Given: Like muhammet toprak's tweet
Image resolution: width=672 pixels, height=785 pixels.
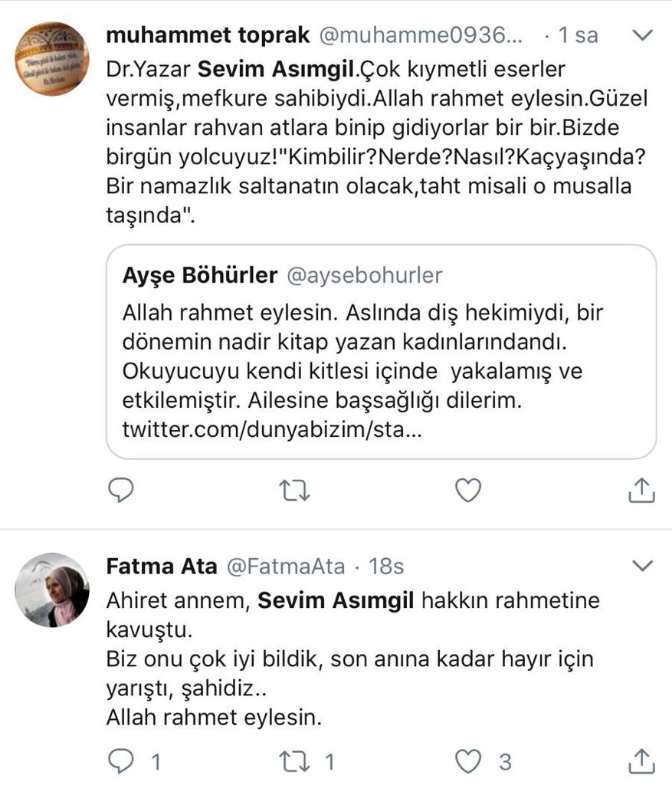Looking at the screenshot, I should [468, 490].
